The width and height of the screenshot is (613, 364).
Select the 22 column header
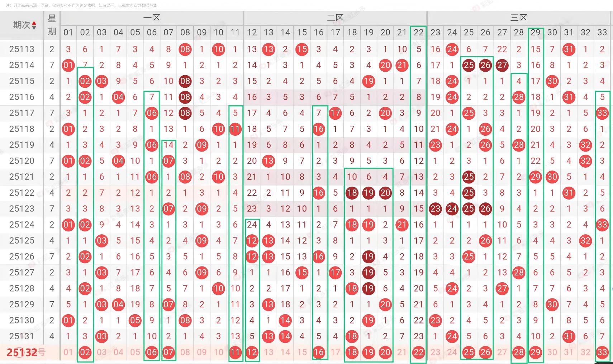(419, 32)
